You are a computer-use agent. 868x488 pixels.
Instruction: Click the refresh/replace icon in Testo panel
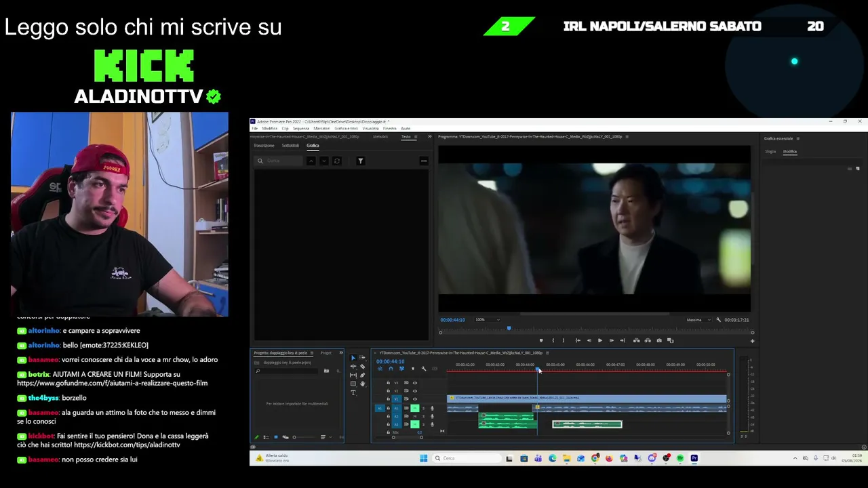[336, 161]
